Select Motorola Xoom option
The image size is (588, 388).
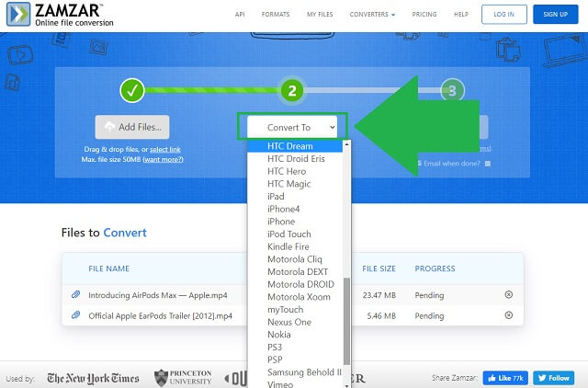point(295,297)
